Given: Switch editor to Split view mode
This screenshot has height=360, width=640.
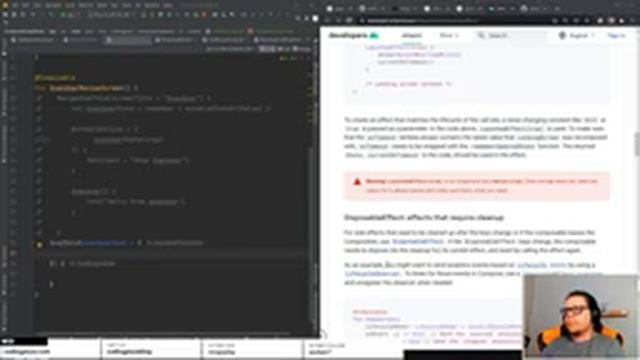Looking at the screenshot, I should tap(284, 49).
